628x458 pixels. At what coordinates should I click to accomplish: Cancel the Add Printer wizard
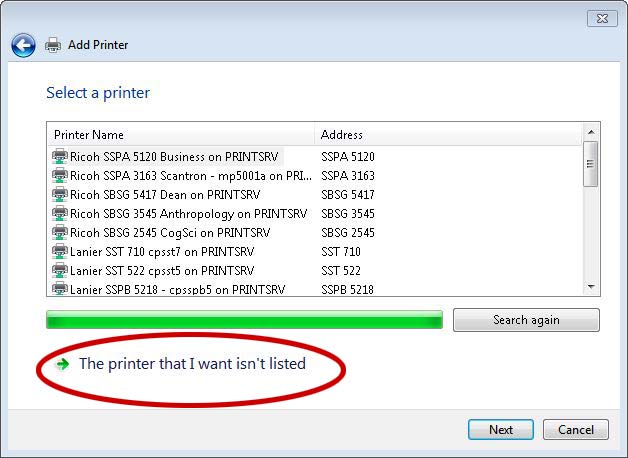click(576, 430)
